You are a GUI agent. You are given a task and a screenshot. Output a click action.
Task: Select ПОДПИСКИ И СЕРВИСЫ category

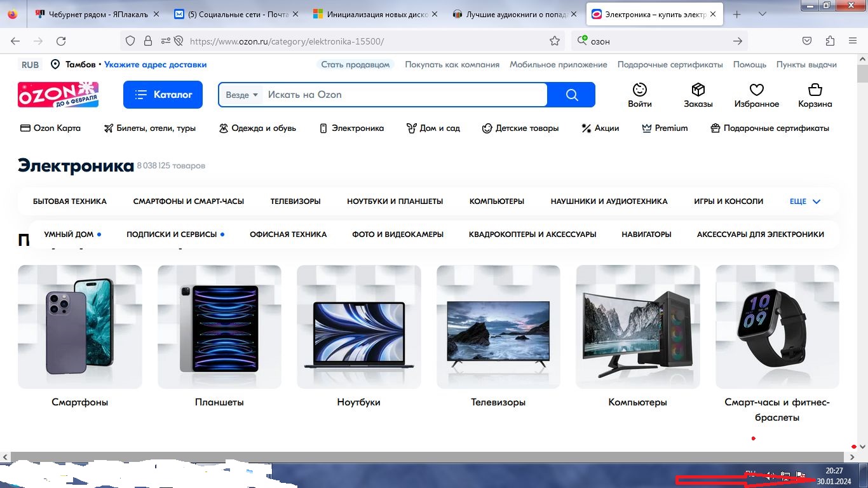pos(172,234)
